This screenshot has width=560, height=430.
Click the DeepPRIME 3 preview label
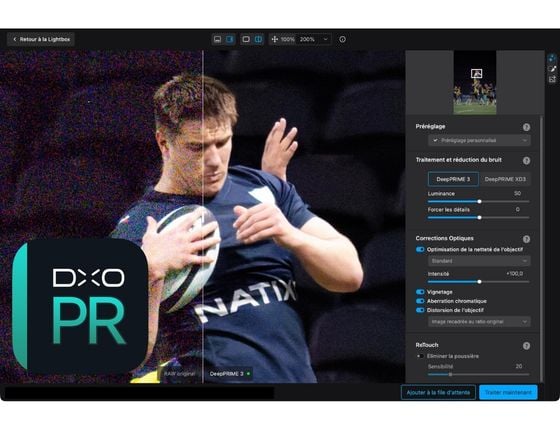230,374
